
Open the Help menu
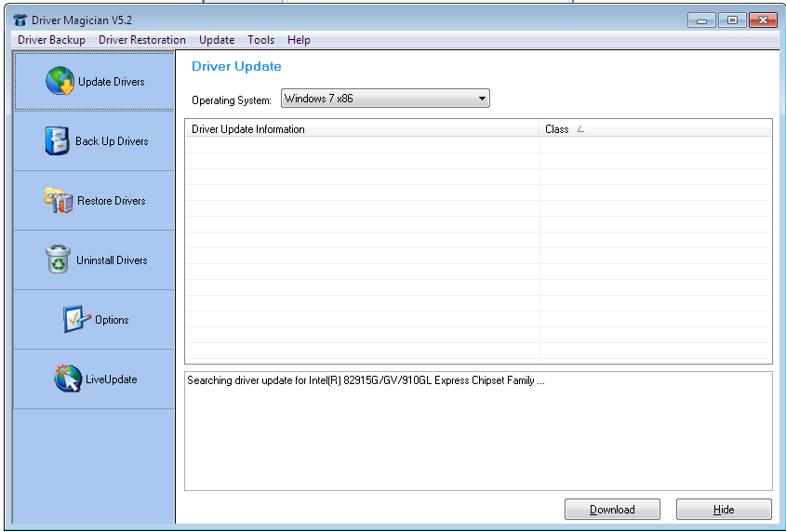299,40
